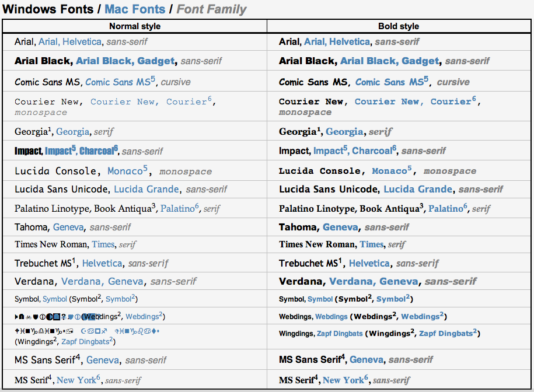
Task: Click the Wingdings symbol glyphs row
Action: [x=87, y=331]
